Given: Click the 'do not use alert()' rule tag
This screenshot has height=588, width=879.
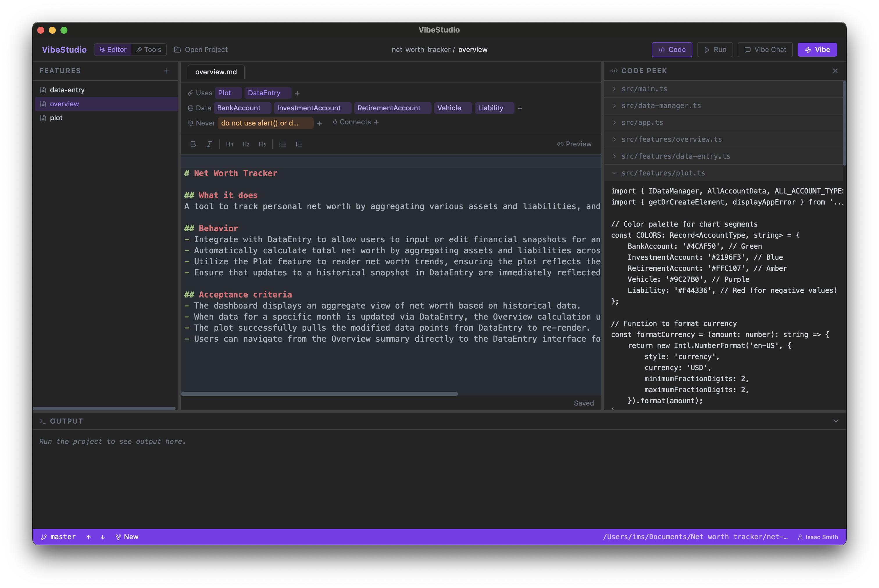Looking at the screenshot, I should [x=265, y=123].
